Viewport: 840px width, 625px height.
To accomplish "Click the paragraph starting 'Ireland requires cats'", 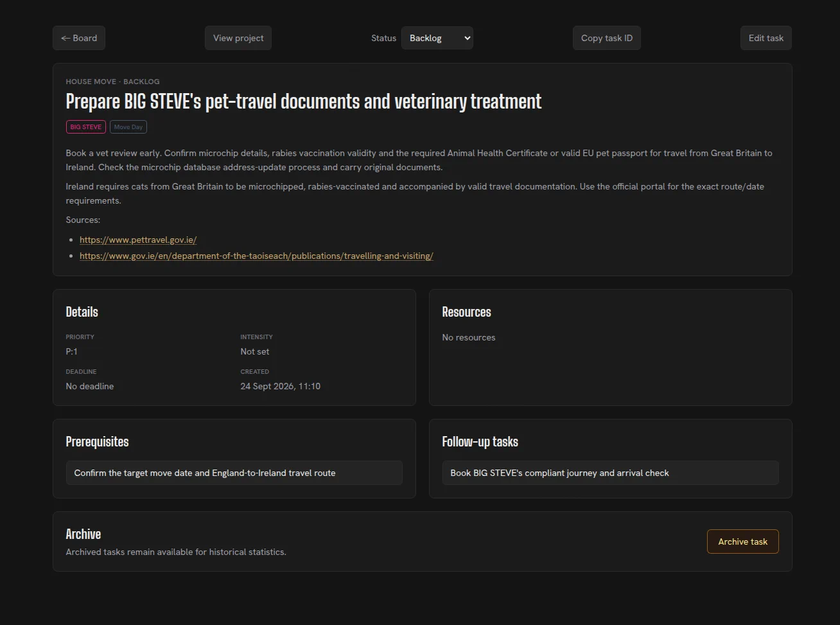I will click(x=415, y=193).
